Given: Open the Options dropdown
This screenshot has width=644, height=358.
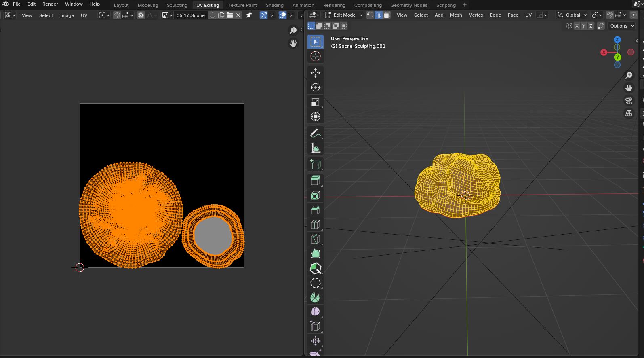Looking at the screenshot, I should pyautogui.click(x=621, y=26).
